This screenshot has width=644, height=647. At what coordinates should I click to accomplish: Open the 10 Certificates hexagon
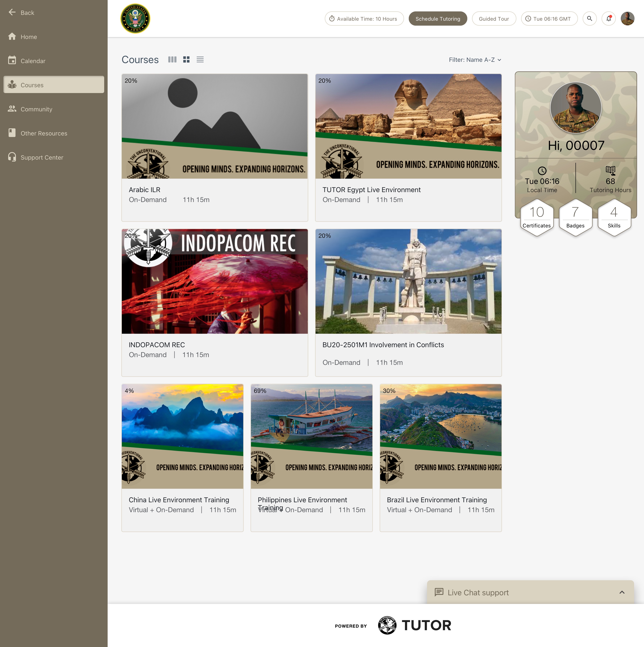[537, 217]
